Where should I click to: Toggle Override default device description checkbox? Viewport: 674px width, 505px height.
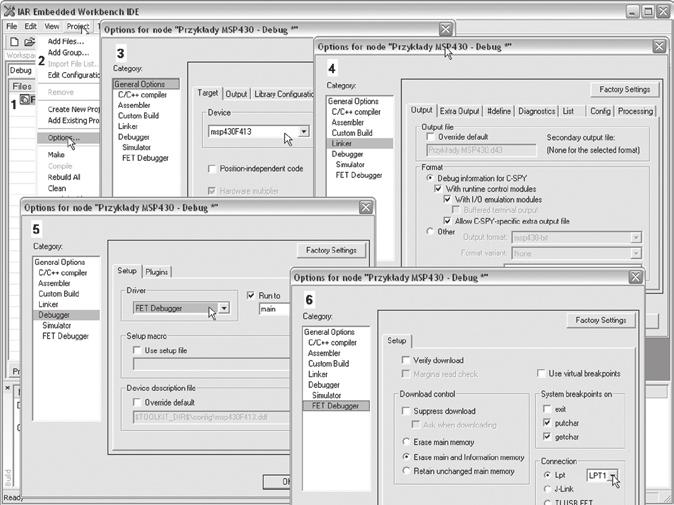click(137, 403)
